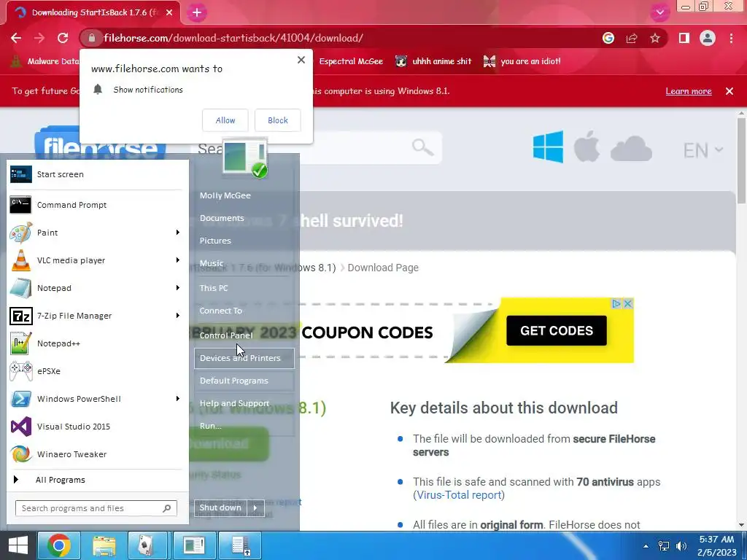Image resolution: width=747 pixels, height=560 pixels.
Task: Select Apple platform icon on FileHorse
Action: (x=587, y=147)
